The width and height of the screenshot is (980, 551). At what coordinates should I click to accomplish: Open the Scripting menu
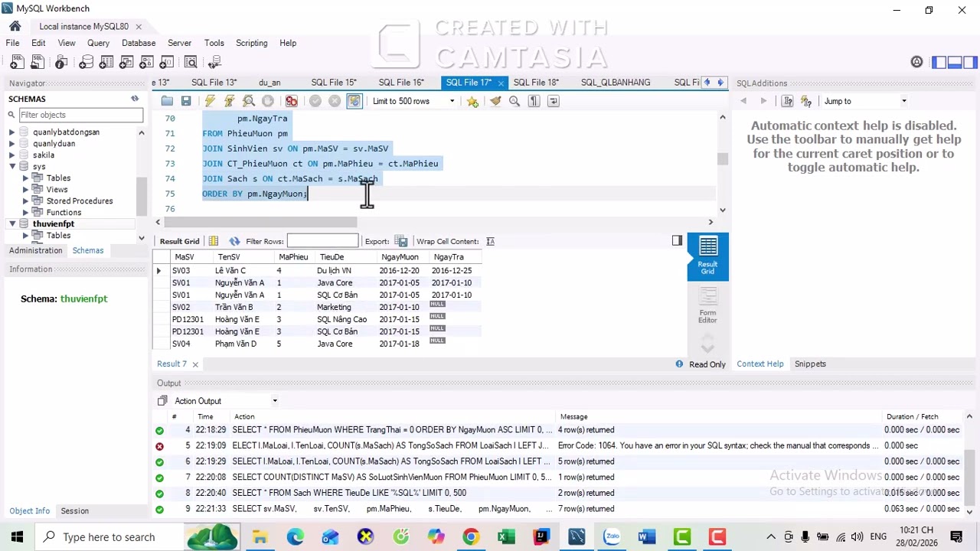(251, 43)
